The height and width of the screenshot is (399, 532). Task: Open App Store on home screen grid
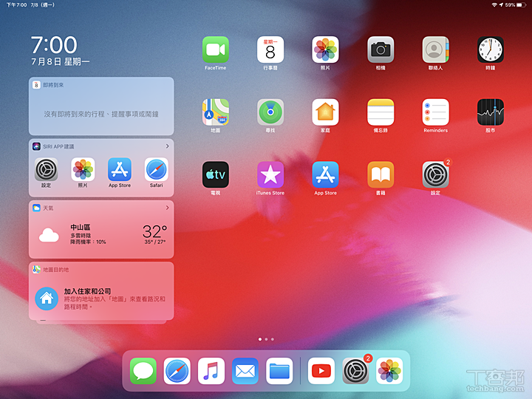(325, 174)
